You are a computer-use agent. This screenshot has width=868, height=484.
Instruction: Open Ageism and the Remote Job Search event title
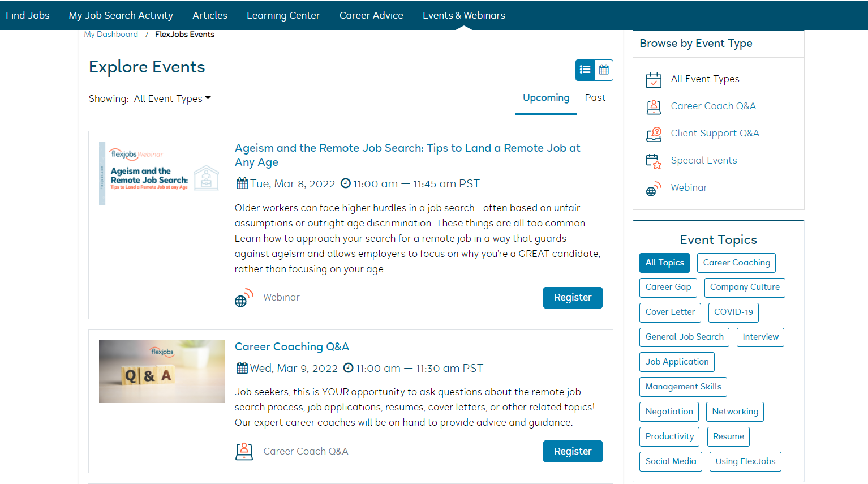(407, 155)
